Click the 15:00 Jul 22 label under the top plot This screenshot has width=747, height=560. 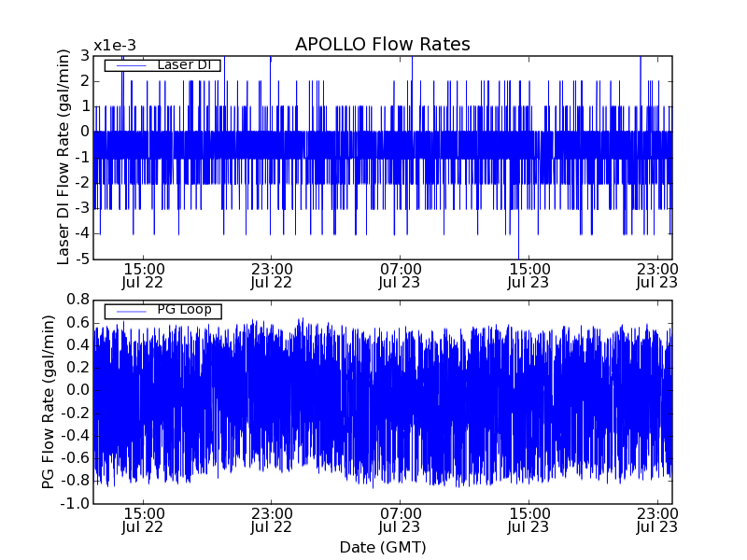[x=143, y=275]
